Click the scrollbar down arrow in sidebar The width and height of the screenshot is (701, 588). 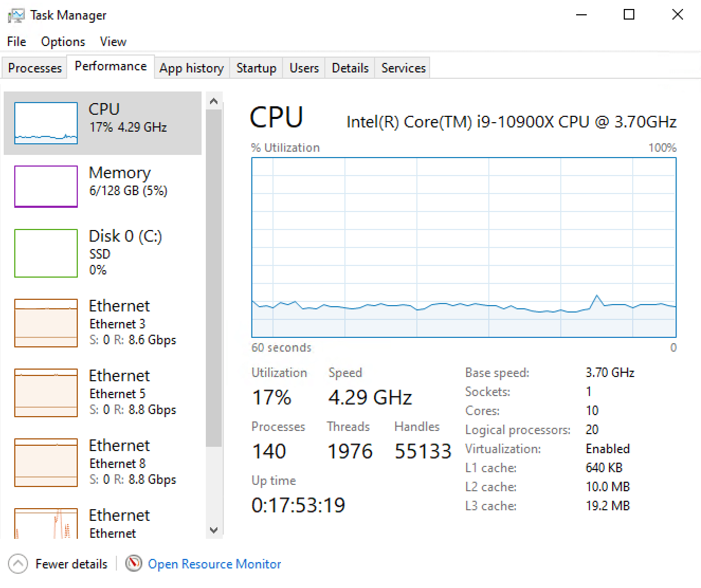coord(214,530)
